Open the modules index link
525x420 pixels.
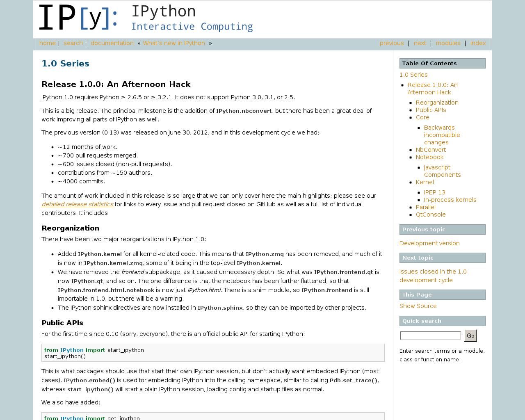tap(448, 43)
